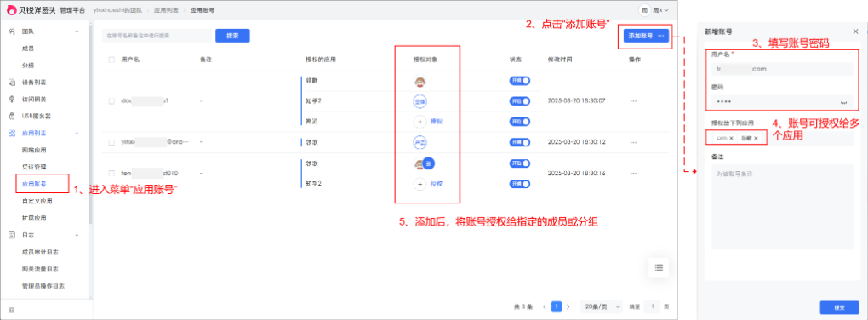Show password using the eye icon
The width and height of the screenshot is (868, 320).
coord(844,102)
